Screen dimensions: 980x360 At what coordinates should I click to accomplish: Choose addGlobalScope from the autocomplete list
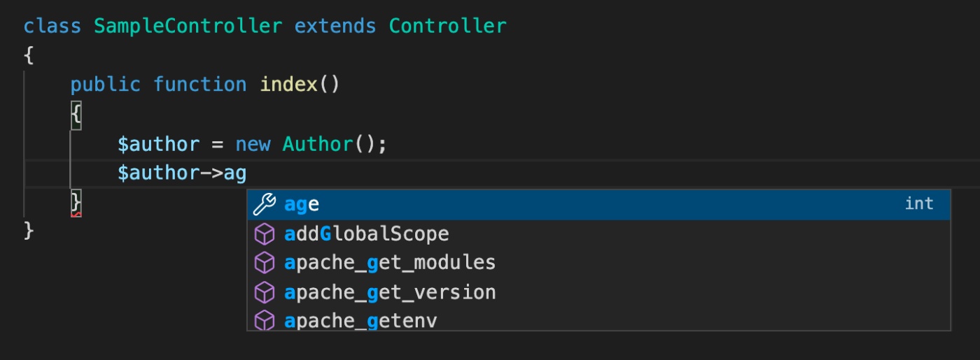598,233
